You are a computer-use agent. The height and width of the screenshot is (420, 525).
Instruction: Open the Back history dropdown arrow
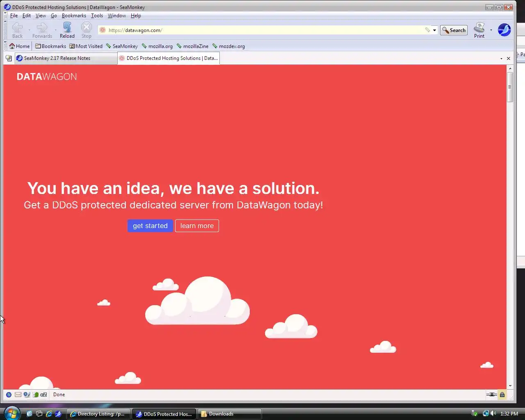pos(29,30)
